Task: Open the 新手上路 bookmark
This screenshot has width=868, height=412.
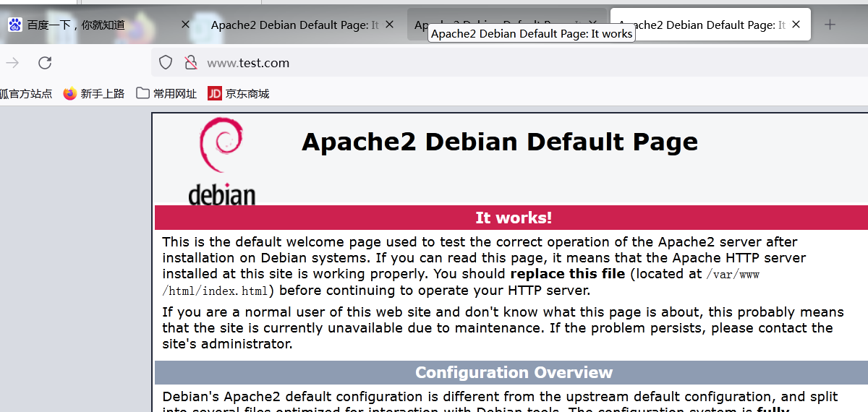Action: [94, 93]
